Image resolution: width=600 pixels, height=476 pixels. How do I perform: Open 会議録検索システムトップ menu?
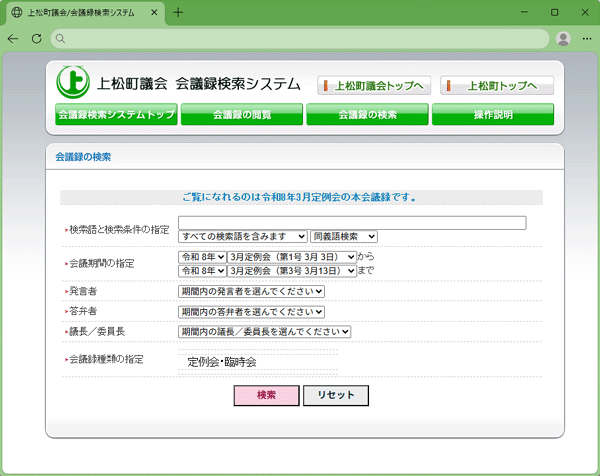[116, 114]
